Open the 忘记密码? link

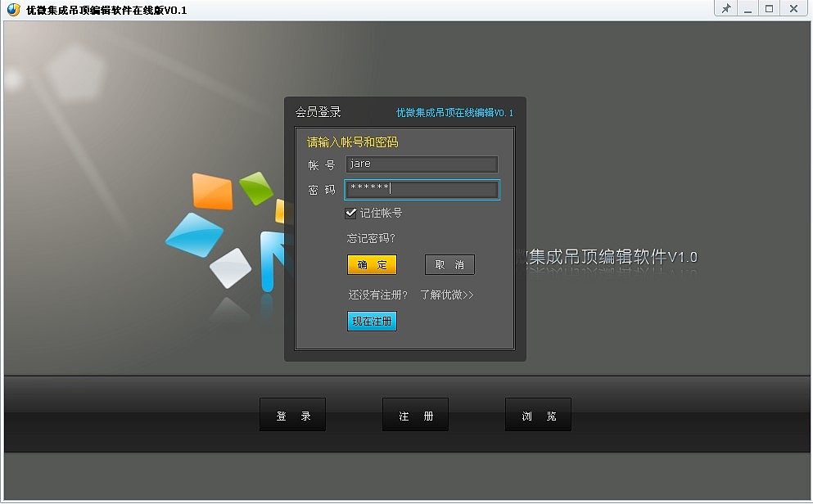371,238
